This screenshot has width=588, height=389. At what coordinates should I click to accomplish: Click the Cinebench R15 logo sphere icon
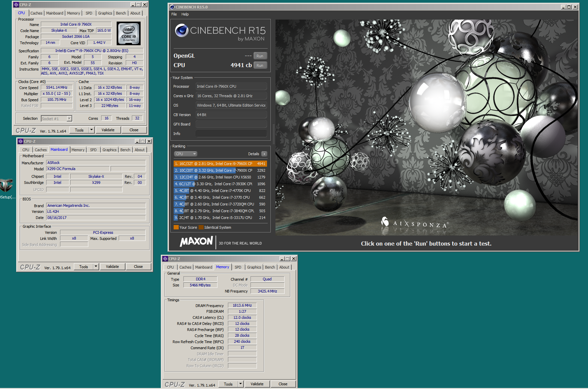point(181,30)
